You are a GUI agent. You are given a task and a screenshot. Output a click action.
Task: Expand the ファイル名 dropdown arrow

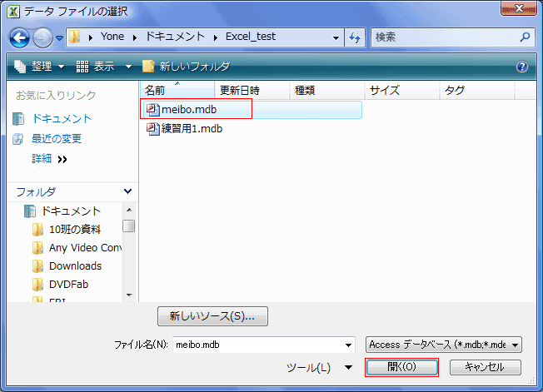pyautogui.click(x=348, y=345)
